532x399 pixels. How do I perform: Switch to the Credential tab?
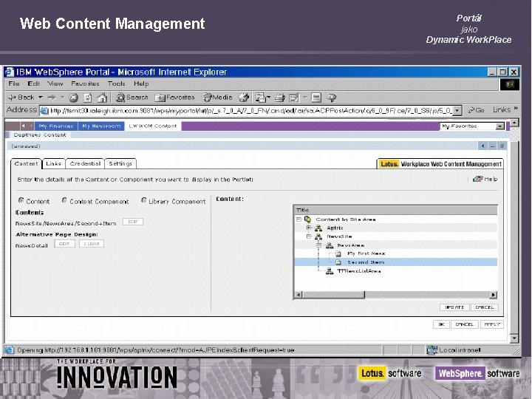click(x=85, y=163)
